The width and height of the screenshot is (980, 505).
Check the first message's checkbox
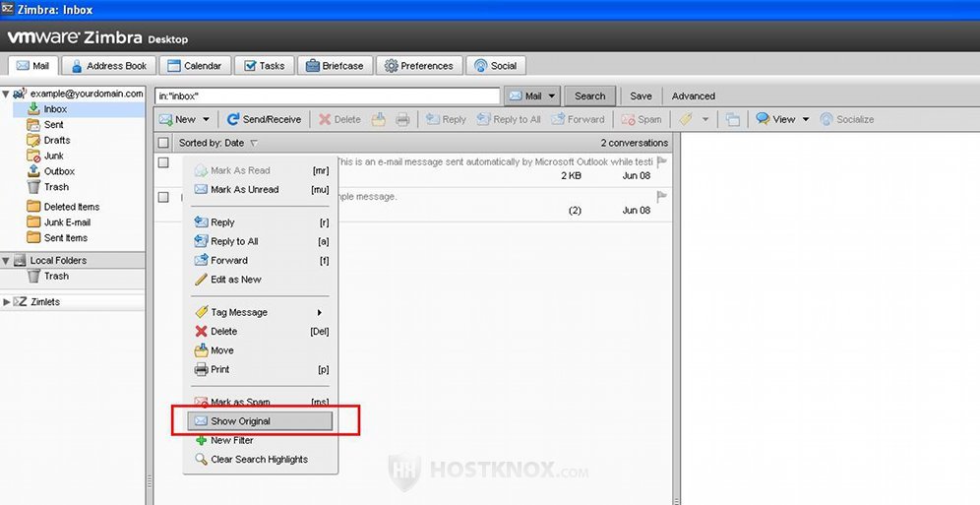(x=163, y=162)
